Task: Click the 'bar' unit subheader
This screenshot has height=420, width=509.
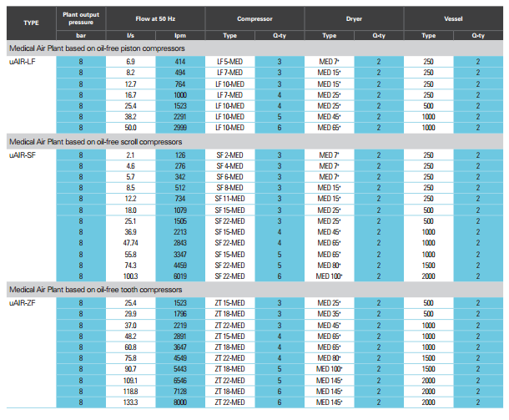Action: click(81, 35)
